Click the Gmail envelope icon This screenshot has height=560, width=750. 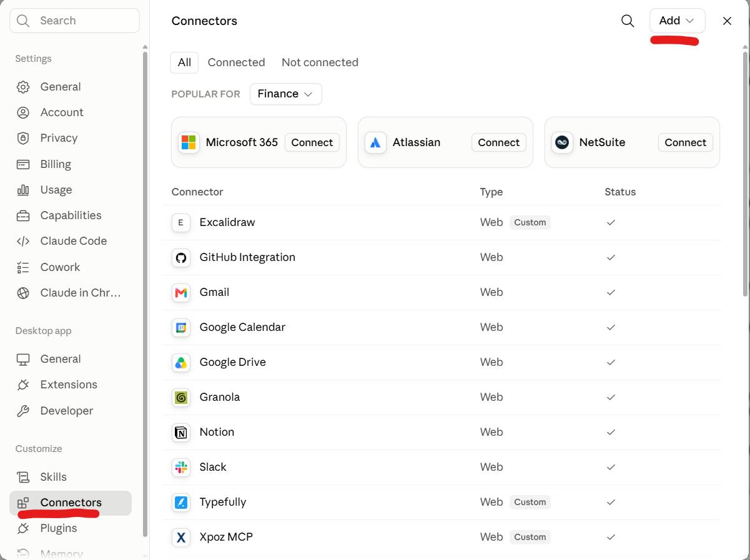pos(181,292)
